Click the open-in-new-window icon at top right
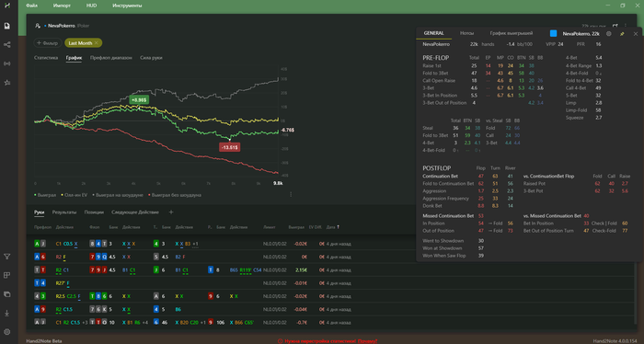 pos(615,26)
